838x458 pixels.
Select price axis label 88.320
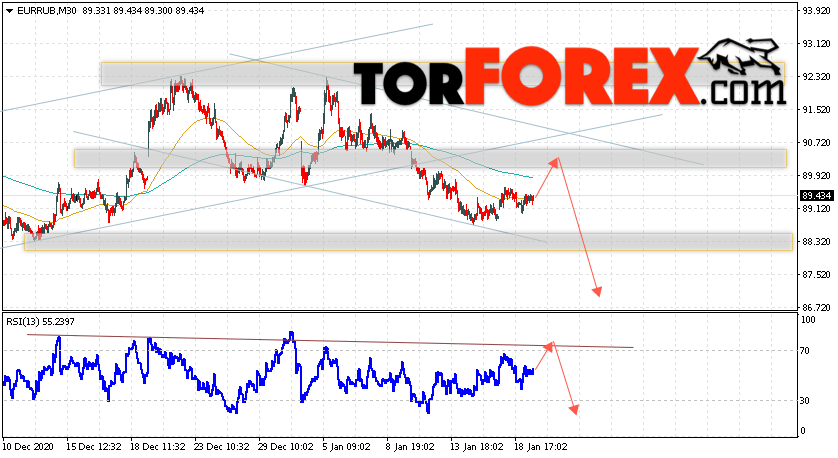pos(817,242)
